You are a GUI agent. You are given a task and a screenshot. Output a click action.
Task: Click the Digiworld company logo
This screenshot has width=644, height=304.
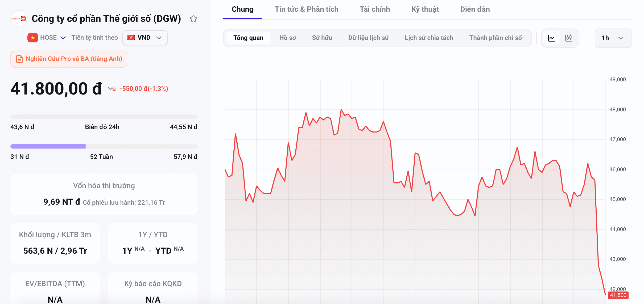[19, 19]
